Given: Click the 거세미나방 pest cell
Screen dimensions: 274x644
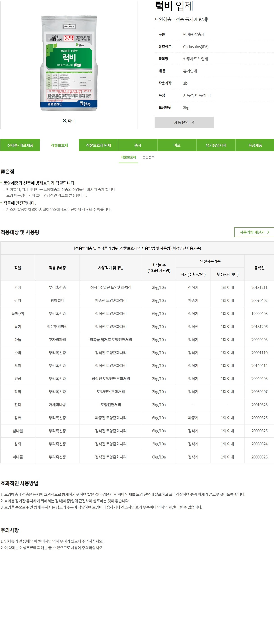Looking at the screenshot, I should pyautogui.click(x=57, y=405).
